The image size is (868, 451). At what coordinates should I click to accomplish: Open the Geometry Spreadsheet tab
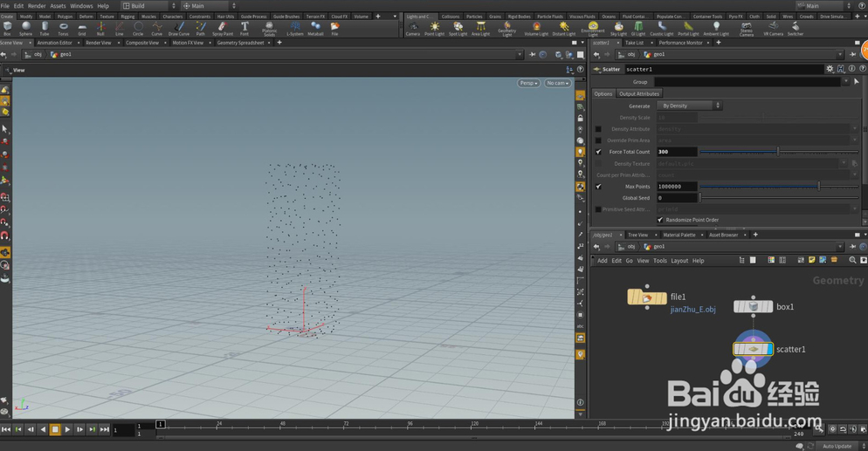coord(240,43)
